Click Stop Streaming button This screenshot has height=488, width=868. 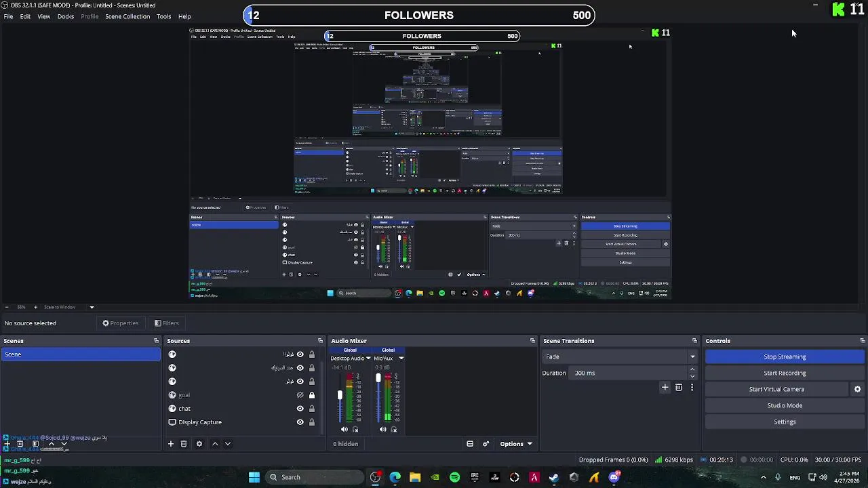click(x=785, y=357)
